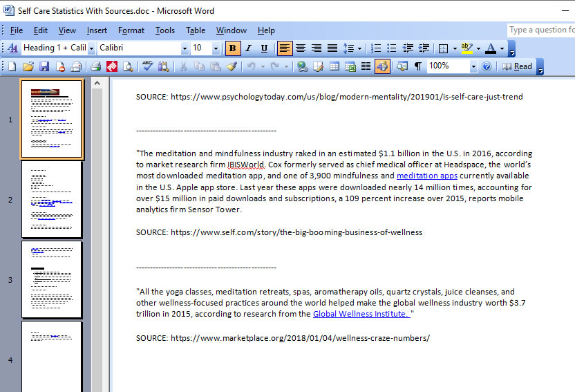Image resolution: width=575 pixels, height=392 pixels.
Task: Click the Numbering list icon
Action: click(x=376, y=48)
